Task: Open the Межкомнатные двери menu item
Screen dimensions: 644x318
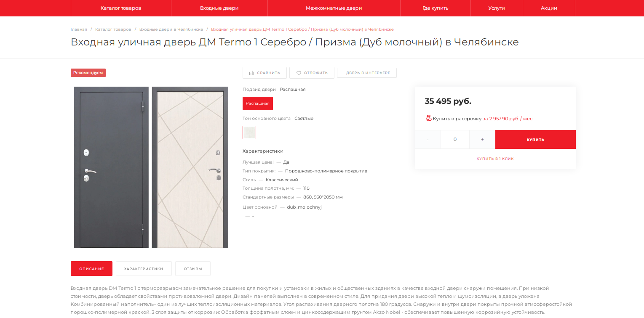Action: tap(334, 8)
